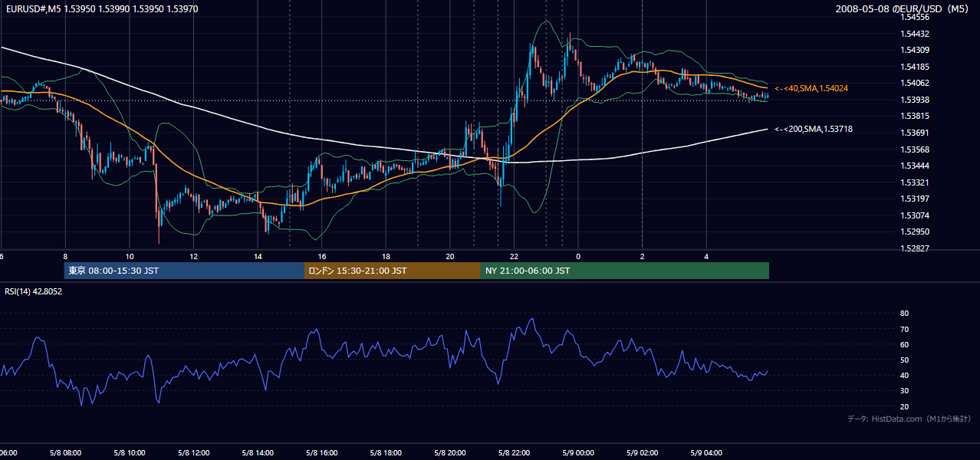Click price axis label 1.53444
This screenshot has width=980, height=460.
[916, 166]
